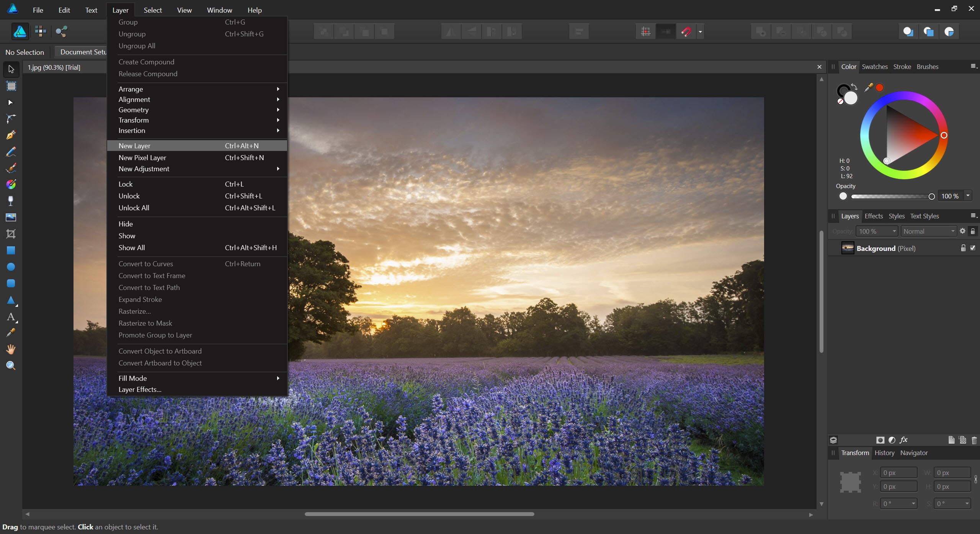Click Layer Effects menu entry
Viewport: 980px width, 534px height.
[x=140, y=390]
